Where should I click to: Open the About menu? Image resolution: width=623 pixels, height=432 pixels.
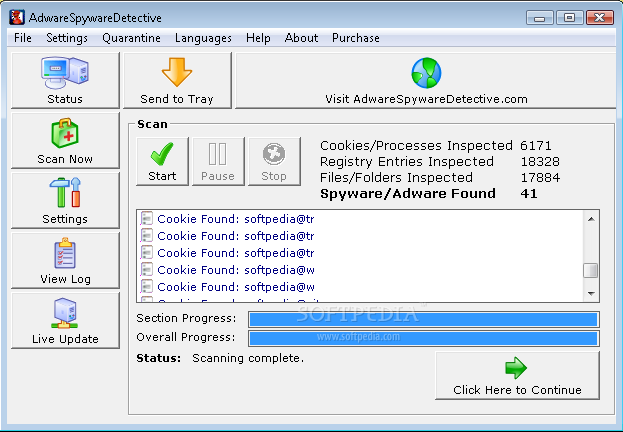(x=301, y=38)
